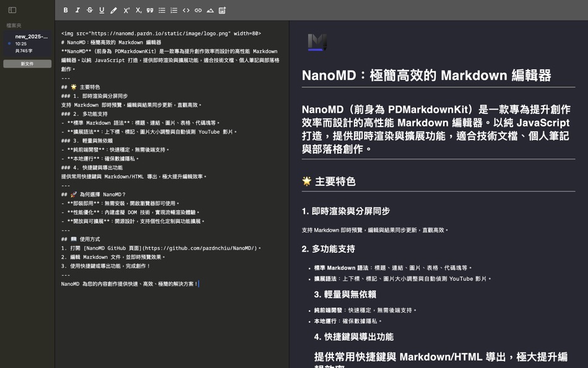
Task: Click '2. 多功能支持' heading in preview
Action: 328,249
